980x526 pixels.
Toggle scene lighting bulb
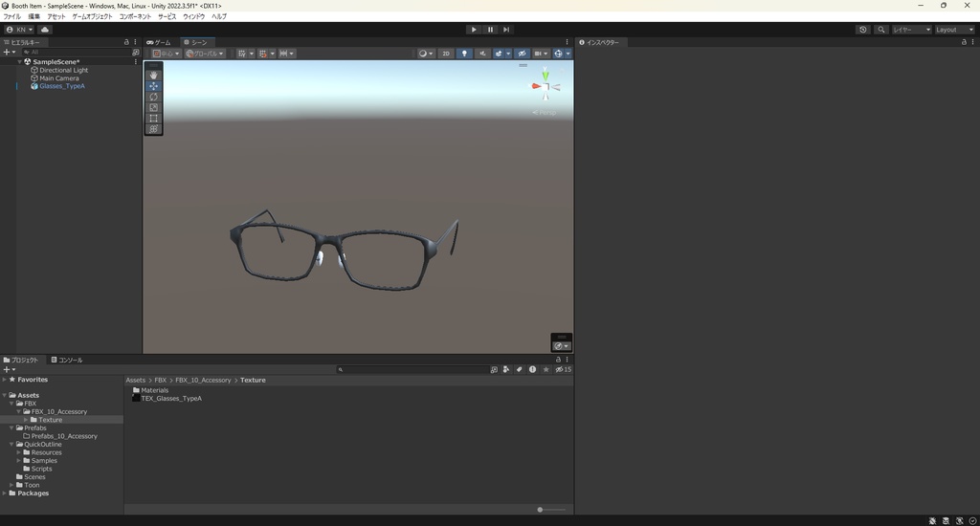(x=464, y=54)
